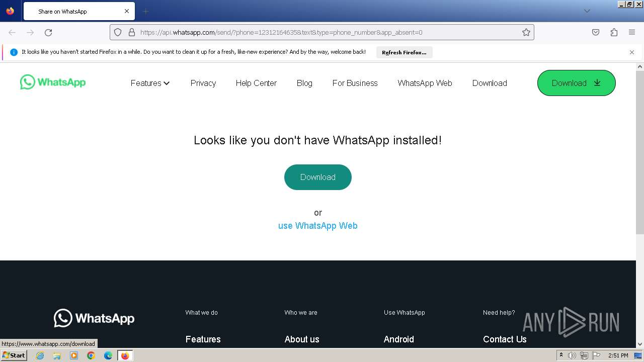Click the teal Download button in the page center
644x362 pixels.
(x=318, y=177)
